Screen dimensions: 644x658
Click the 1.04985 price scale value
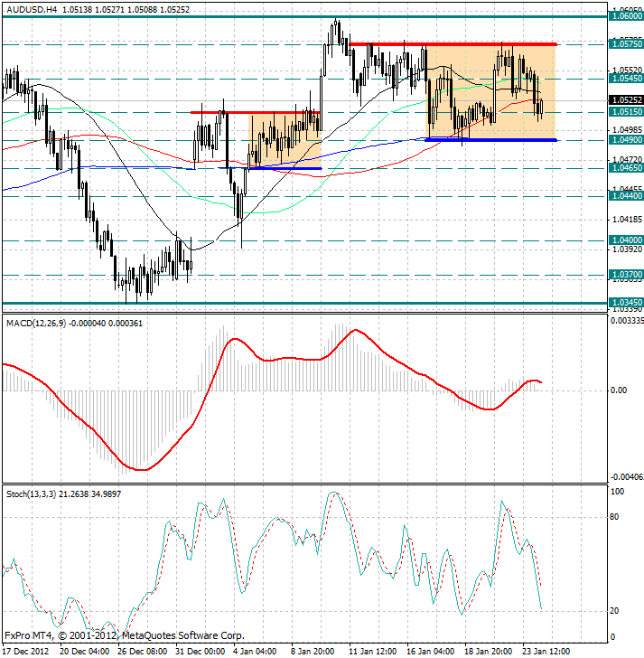pos(627,129)
